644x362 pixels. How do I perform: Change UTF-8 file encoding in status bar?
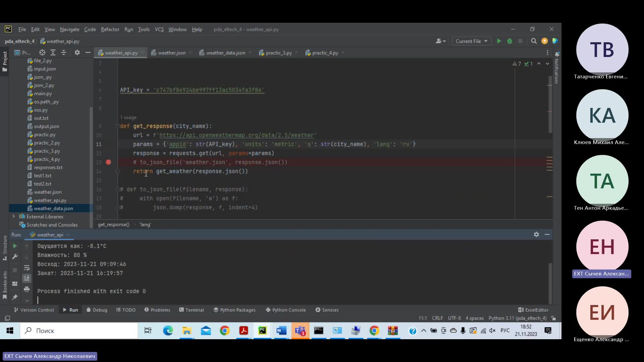point(454,318)
